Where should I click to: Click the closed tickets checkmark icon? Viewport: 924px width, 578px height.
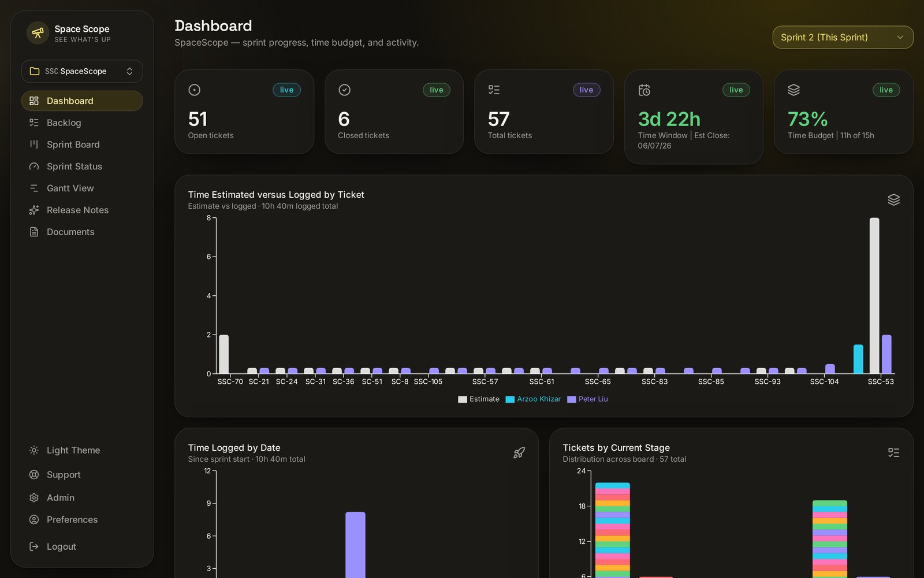click(344, 90)
